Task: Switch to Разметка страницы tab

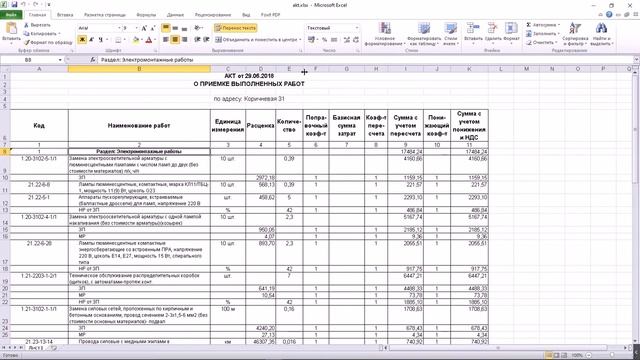Action: click(105, 15)
